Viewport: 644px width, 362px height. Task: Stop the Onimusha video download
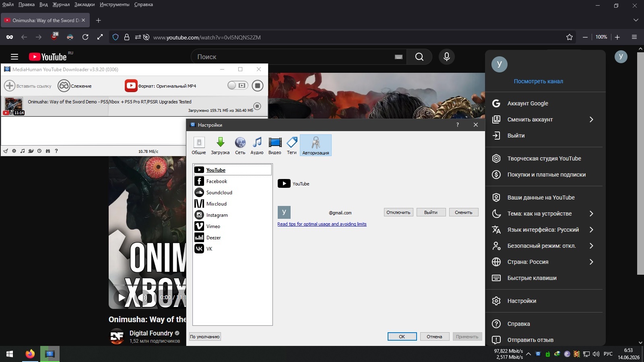pos(258,106)
